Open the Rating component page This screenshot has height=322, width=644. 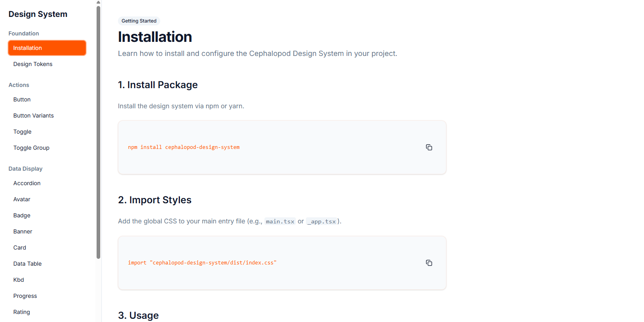(x=47, y=312)
